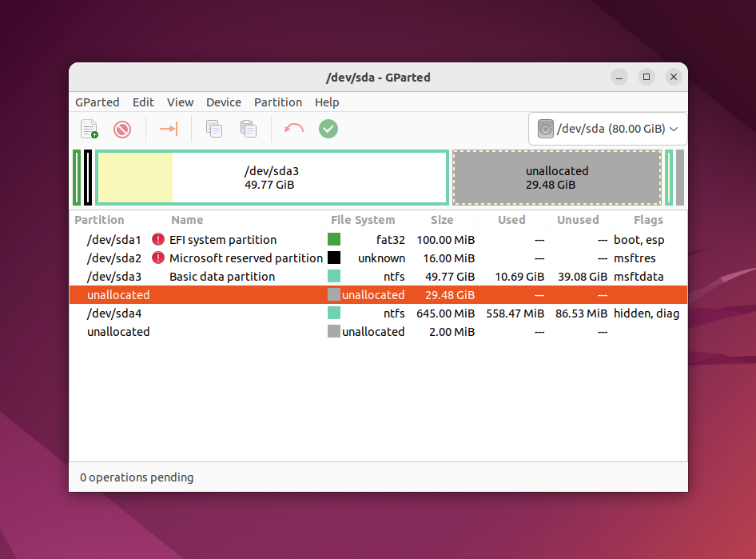Click the 'hidden, diag' flags cell
The image size is (756, 559).
click(x=646, y=313)
